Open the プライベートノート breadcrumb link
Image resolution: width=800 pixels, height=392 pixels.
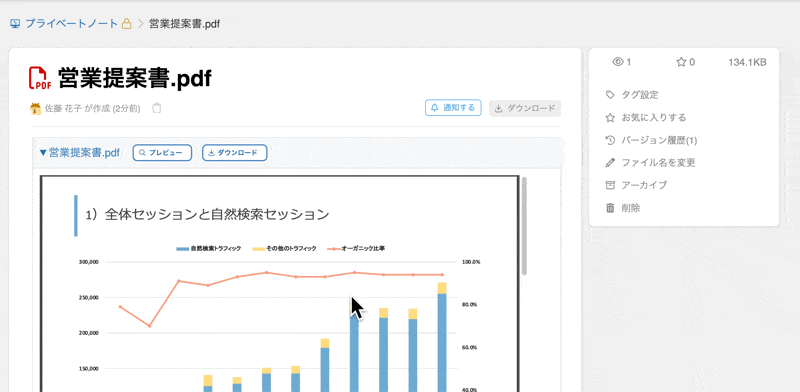pos(71,23)
